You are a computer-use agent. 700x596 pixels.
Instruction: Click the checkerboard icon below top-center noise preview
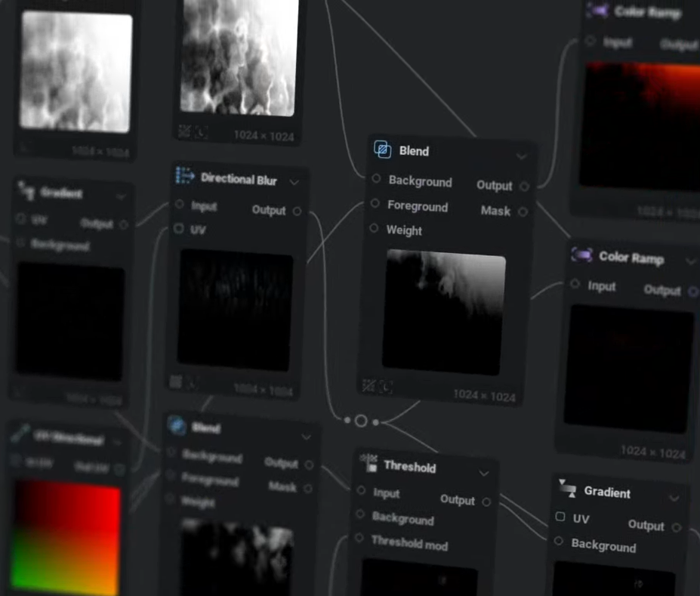tap(184, 131)
